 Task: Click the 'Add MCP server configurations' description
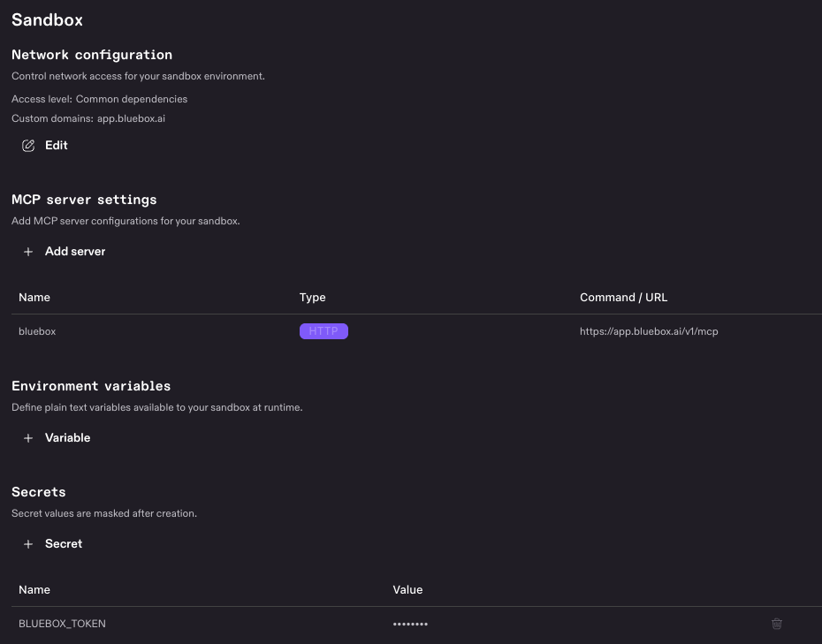point(126,221)
